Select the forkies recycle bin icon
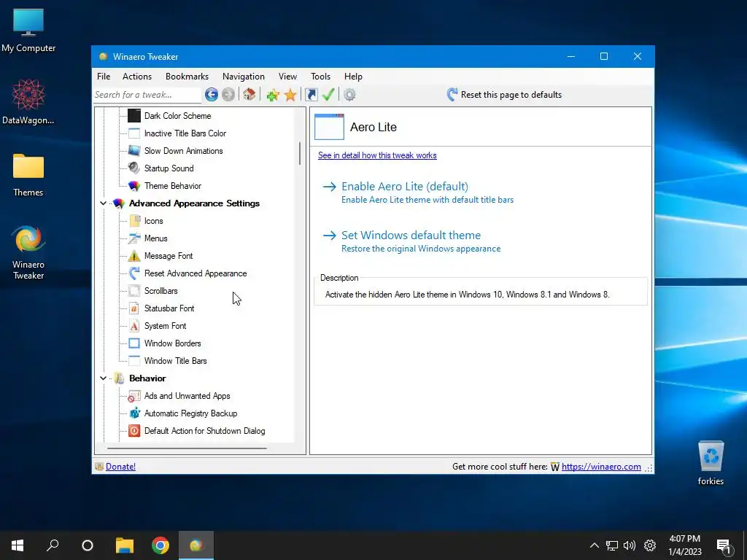747x560 pixels. coord(711,463)
